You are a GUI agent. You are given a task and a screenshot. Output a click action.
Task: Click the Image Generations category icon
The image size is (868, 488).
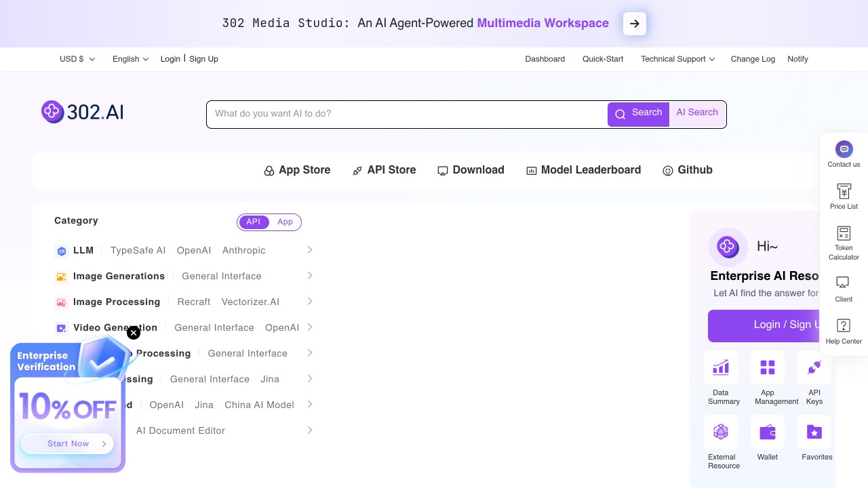(x=62, y=277)
